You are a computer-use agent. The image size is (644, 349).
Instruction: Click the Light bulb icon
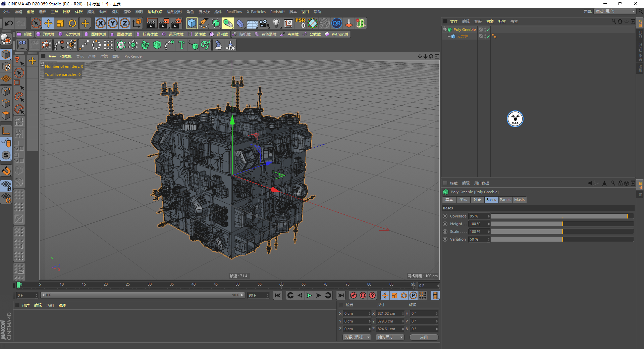pos(276,23)
